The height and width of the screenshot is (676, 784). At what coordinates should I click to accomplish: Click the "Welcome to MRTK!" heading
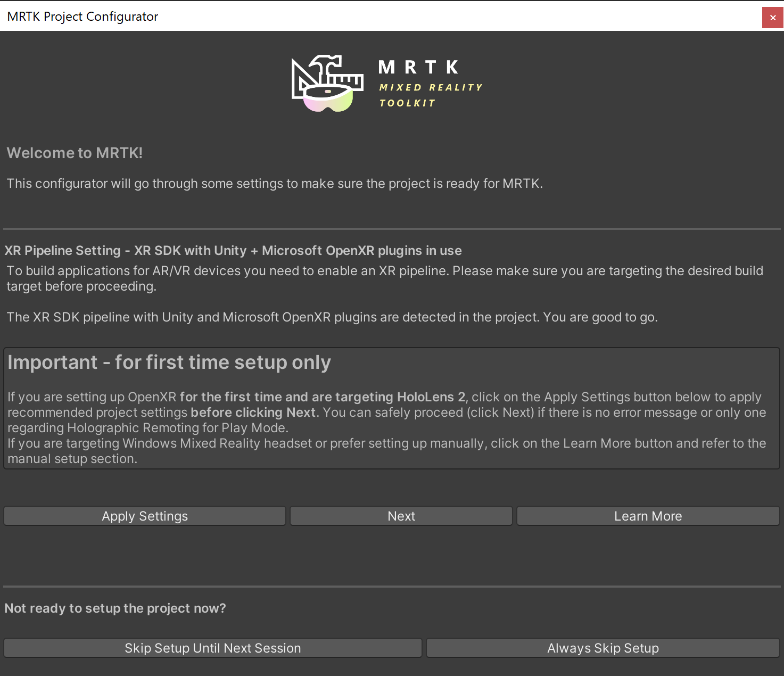(75, 153)
